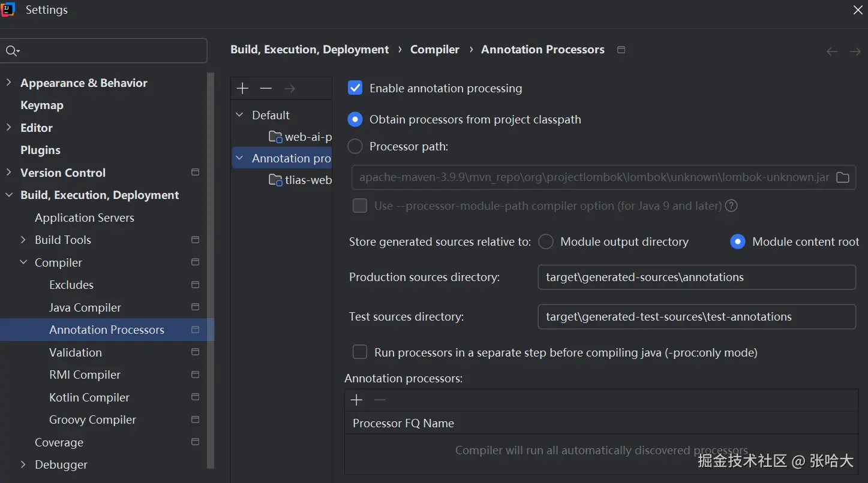Collapse the Default profile tree node
Screen dimensions: 868x483
(240, 115)
